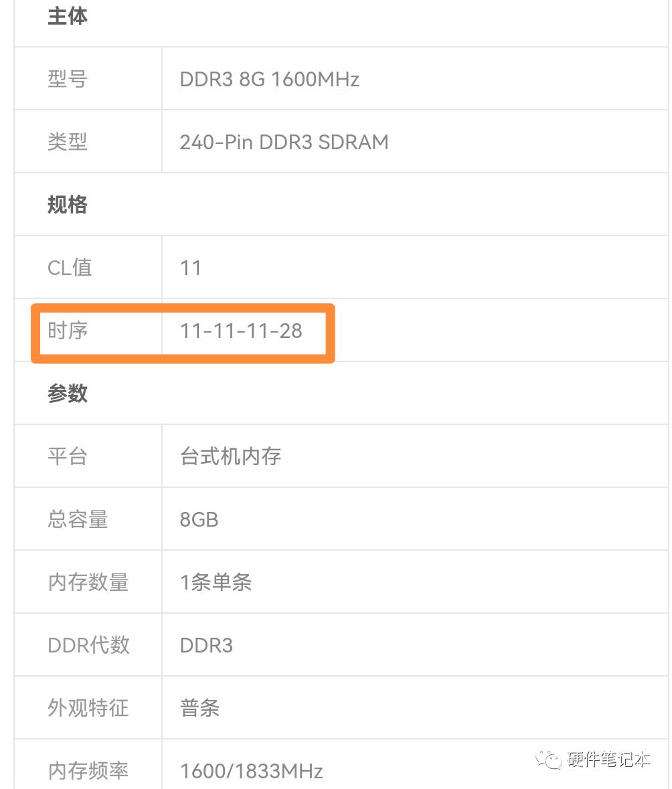Click the 平台 row label

click(x=68, y=456)
